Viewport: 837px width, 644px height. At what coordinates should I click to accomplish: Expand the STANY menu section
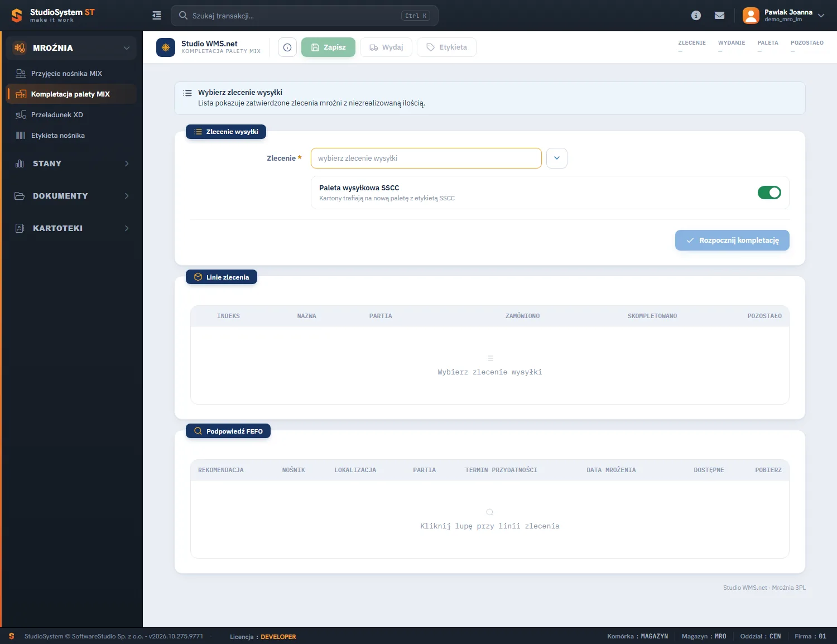(71, 164)
